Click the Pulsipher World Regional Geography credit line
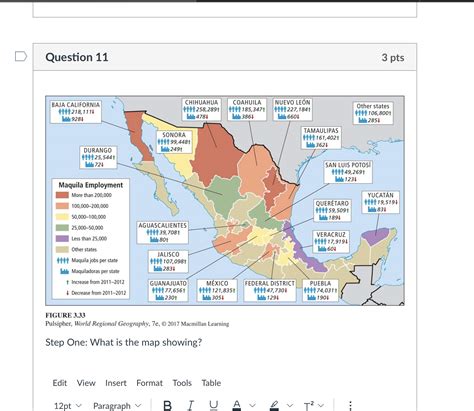Viewport: 474px width, 411px height. (x=137, y=324)
